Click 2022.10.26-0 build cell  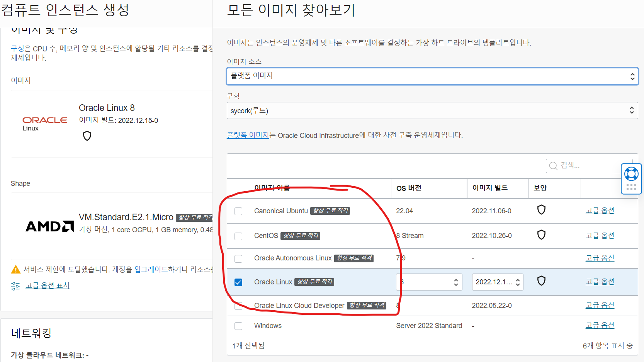(x=492, y=236)
